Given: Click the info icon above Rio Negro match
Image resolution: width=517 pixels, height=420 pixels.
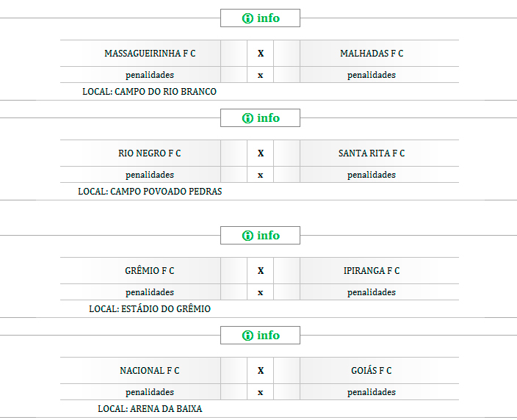Looking at the screenshot, I should click(x=247, y=118).
